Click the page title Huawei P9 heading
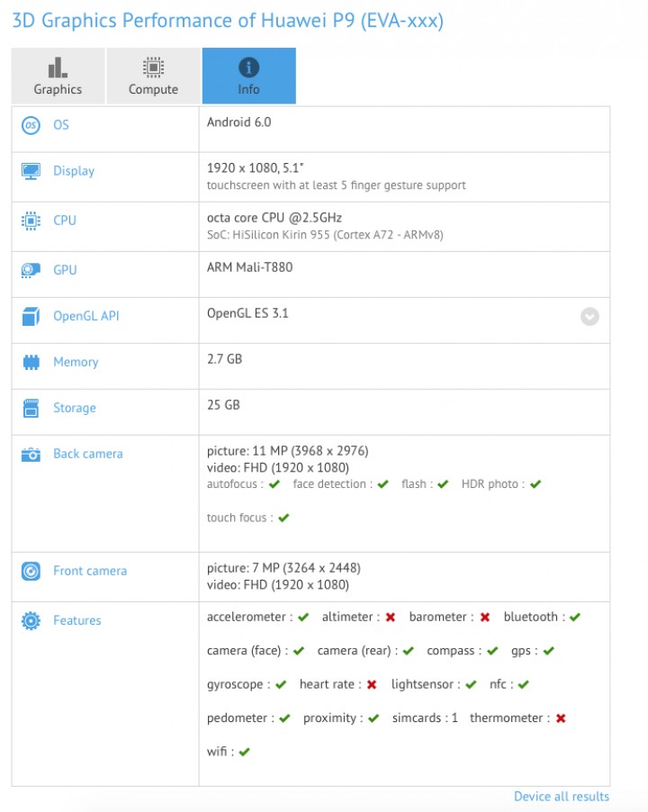The image size is (648, 812). tap(228, 21)
